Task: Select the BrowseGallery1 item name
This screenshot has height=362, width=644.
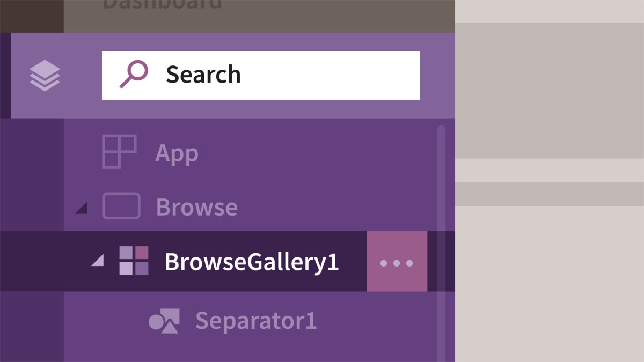Action: click(x=252, y=262)
